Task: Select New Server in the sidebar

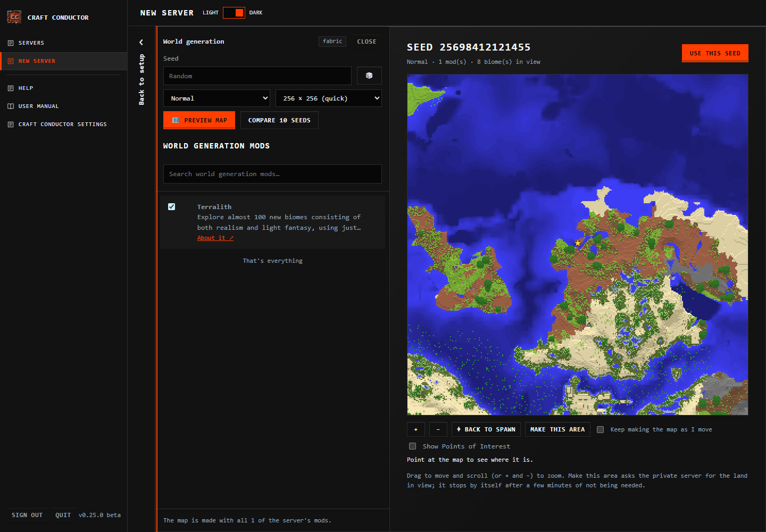Action: (64, 61)
